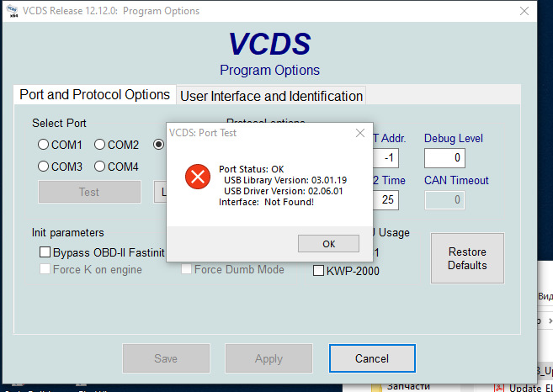Close the VCDS Port Test dialog with X
This screenshot has height=392, width=553.
(x=360, y=133)
